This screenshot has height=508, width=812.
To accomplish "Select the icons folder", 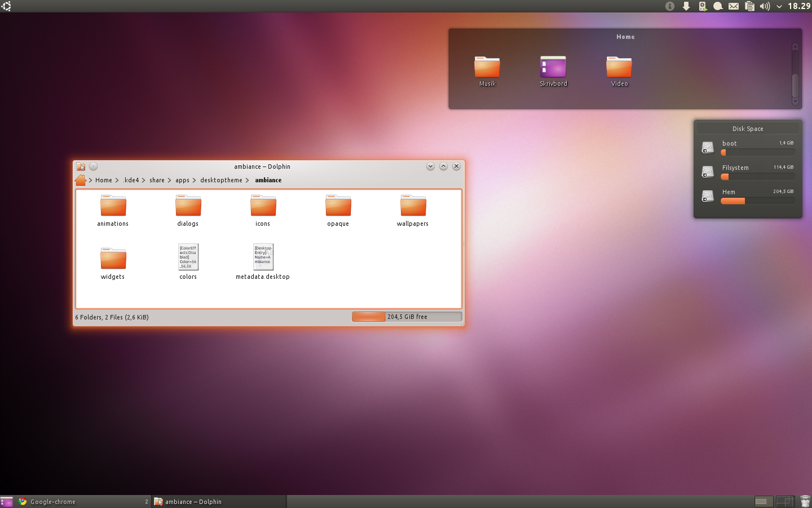I will [x=263, y=211].
